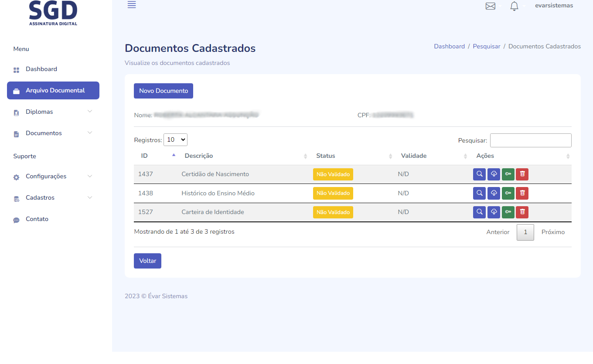Click the cloud download icon for document 1438
593x364 pixels.
pos(494,193)
